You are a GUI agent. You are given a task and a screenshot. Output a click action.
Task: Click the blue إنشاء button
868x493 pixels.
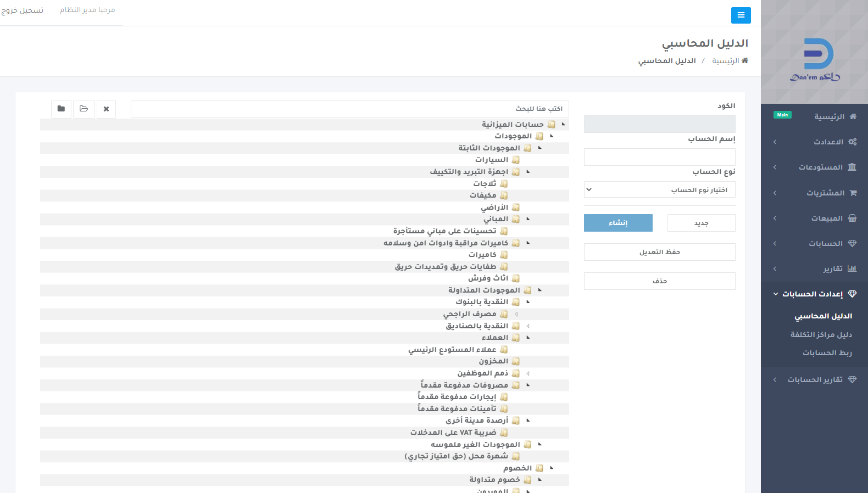(618, 223)
